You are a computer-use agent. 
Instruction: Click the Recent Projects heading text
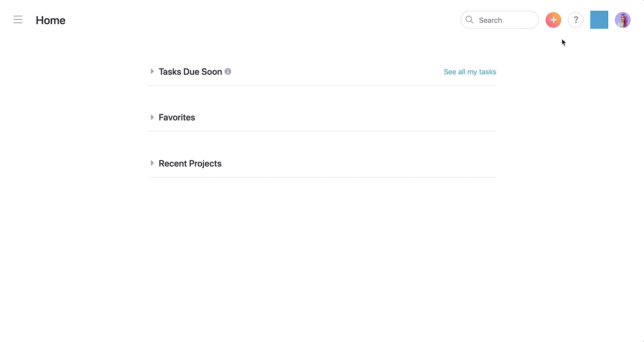(190, 163)
